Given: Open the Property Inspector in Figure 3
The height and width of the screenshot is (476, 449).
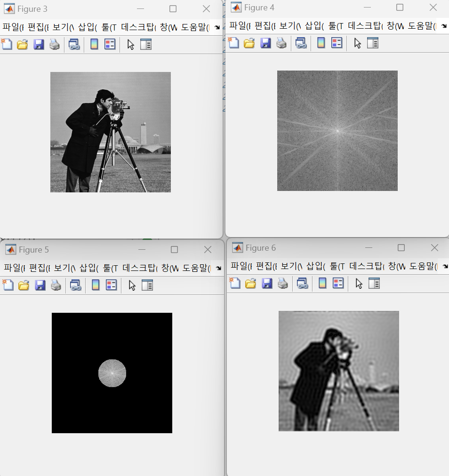Looking at the screenshot, I should coord(146,44).
